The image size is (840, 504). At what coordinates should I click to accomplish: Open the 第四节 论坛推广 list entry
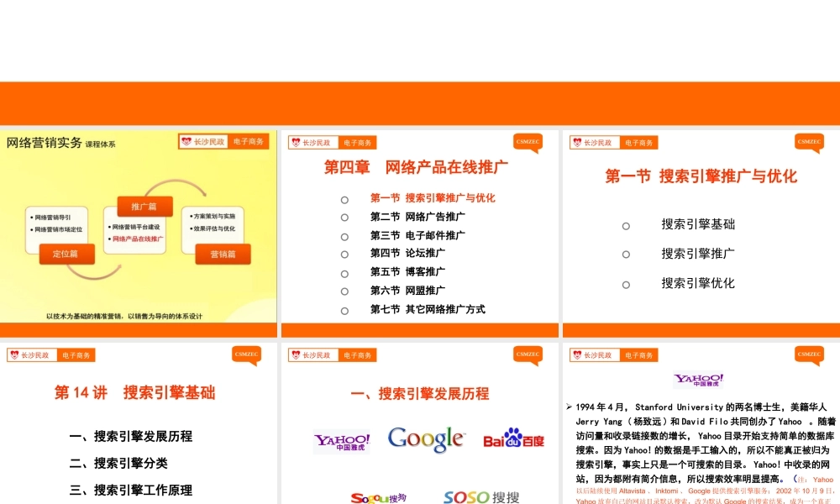point(407,253)
